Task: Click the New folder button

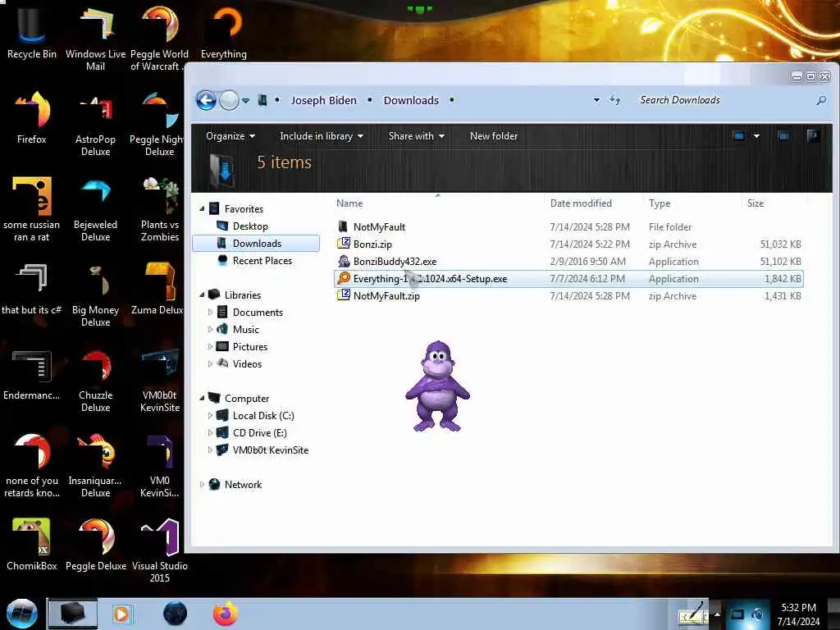Action: 493,136
